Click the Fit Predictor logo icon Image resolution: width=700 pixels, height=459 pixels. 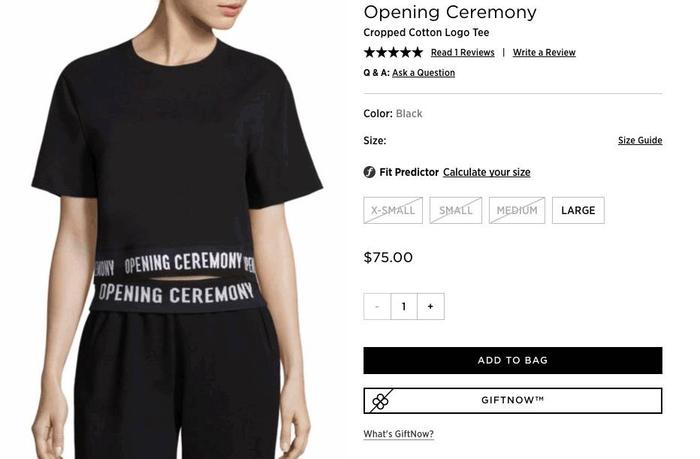click(369, 172)
